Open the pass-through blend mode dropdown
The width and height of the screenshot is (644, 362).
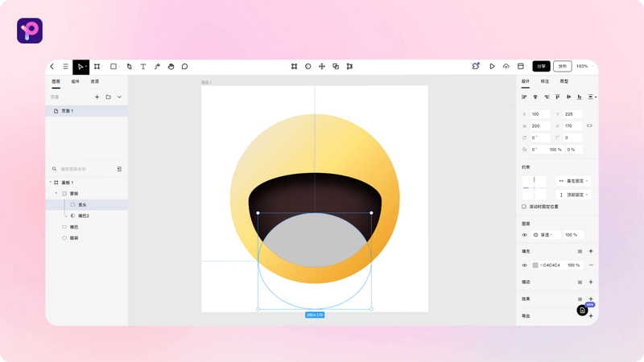point(545,235)
